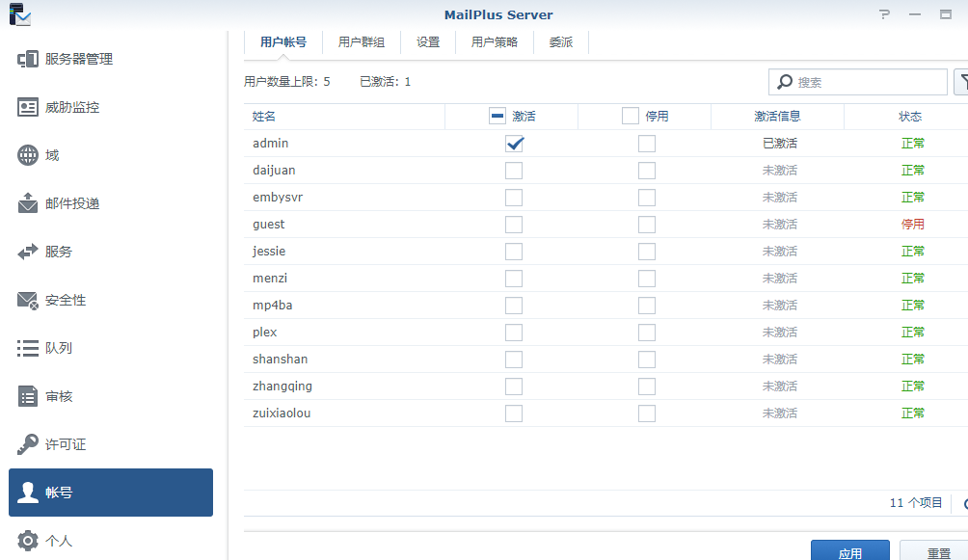Image resolution: width=968 pixels, height=560 pixels.
Task: Open the 用户策略 tab
Action: [x=494, y=42]
